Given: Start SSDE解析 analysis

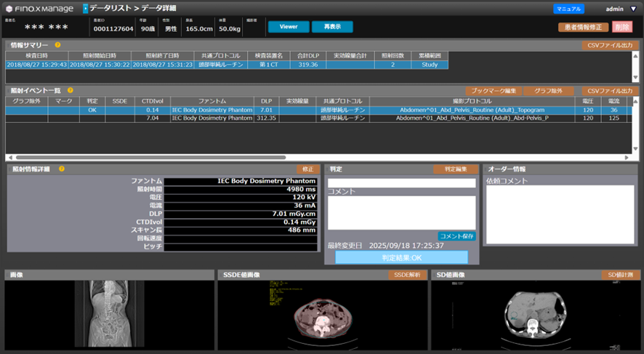Looking at the screenshot, I should (407, 275).
